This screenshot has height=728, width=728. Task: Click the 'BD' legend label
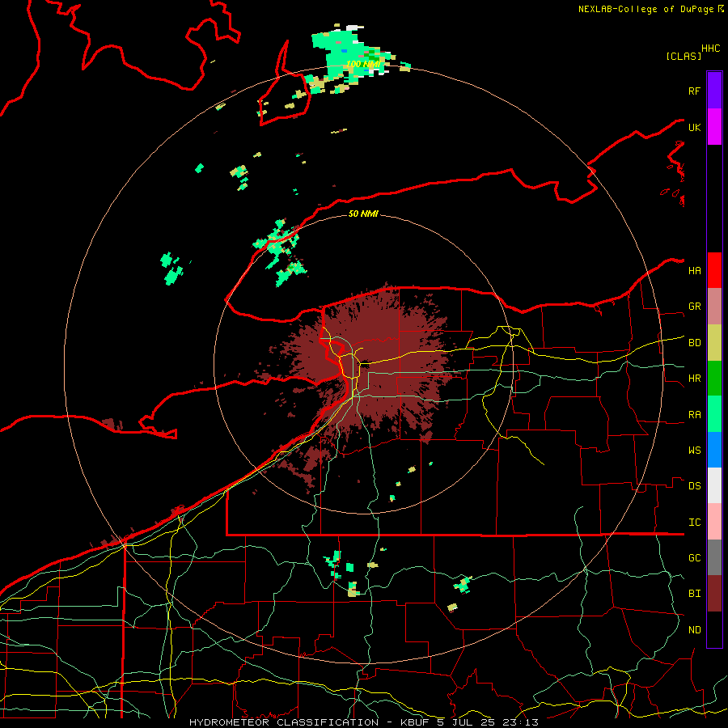[694, 343]
